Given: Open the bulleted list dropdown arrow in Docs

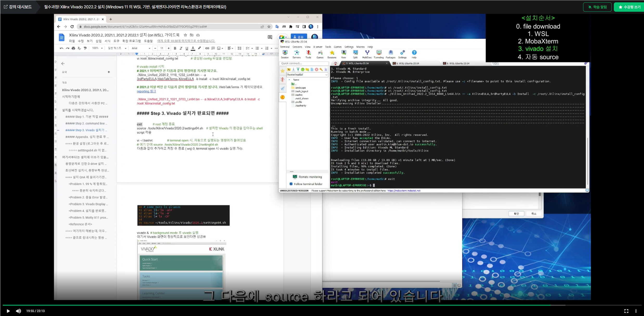Looking at the screenshot, I should [x=262, y=48].
